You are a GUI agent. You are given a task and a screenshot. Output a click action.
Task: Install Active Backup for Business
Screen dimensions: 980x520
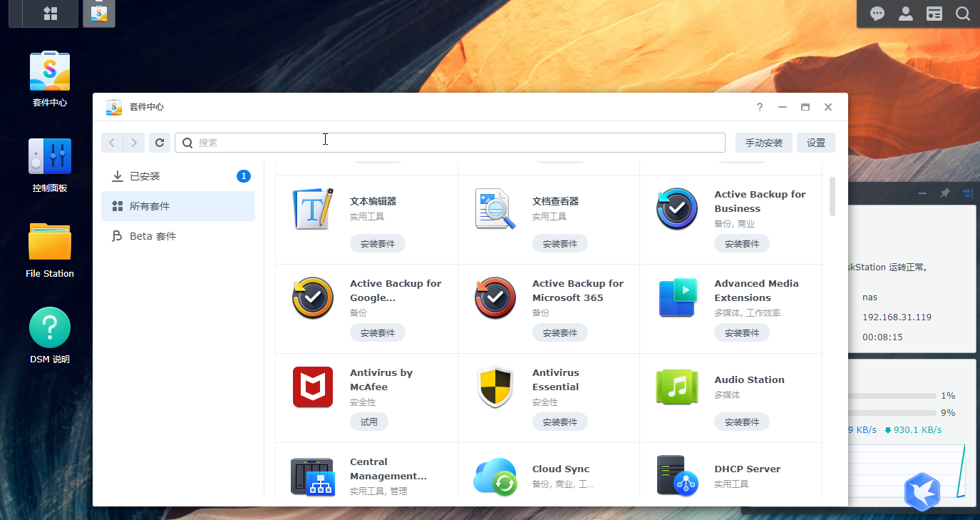742,243
